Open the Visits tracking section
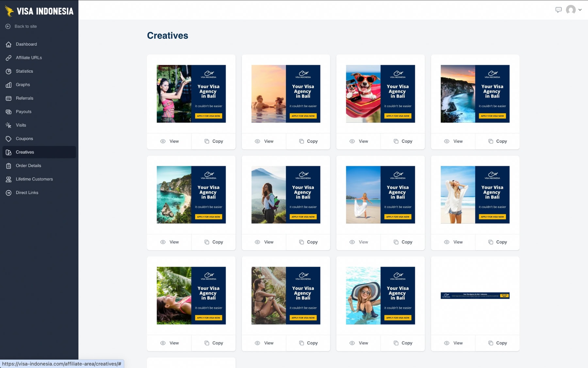 coord(21,125)
